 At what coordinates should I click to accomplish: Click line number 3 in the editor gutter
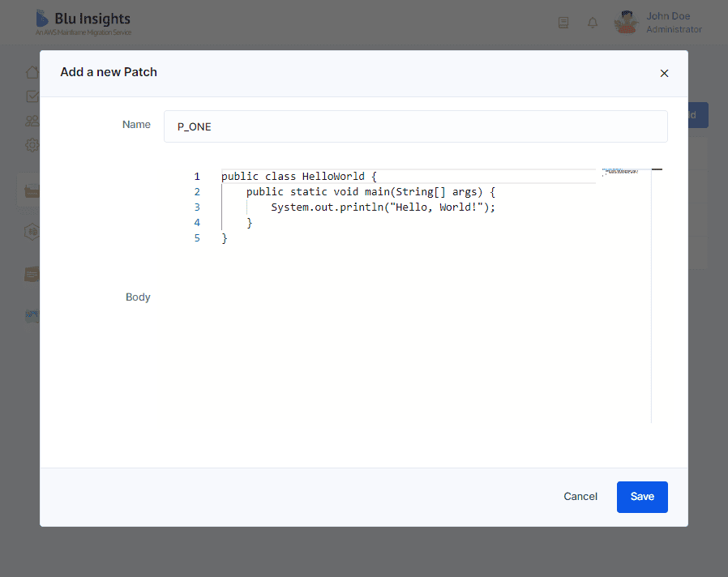(x=196, y=207)
